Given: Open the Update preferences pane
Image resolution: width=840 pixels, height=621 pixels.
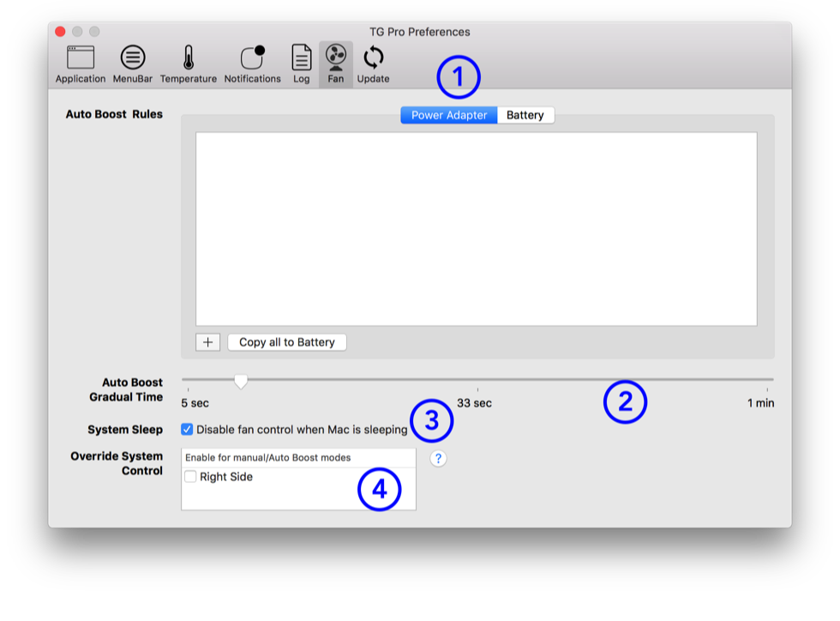Looking at the screenshot, I should [x=373, y=64].
